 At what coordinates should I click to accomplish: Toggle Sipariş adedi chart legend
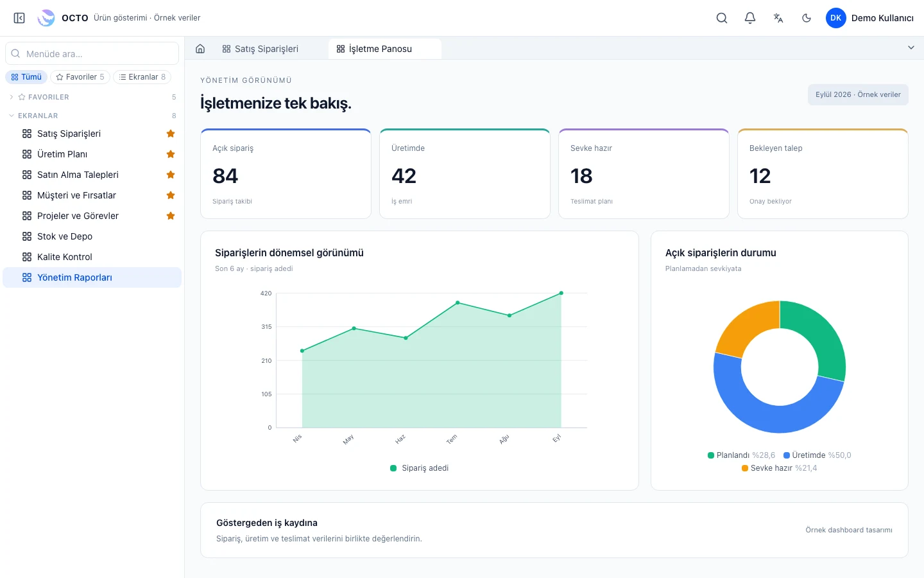coord(420,468)
